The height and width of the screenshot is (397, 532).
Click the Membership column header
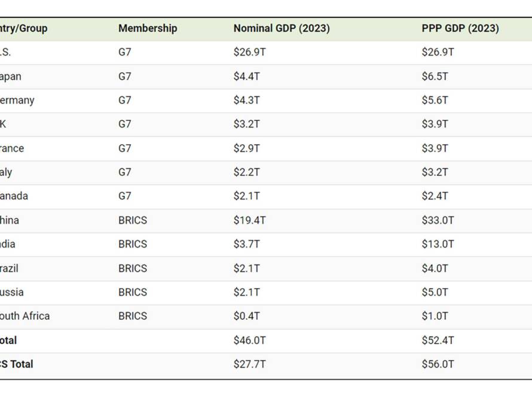(148, 28)
